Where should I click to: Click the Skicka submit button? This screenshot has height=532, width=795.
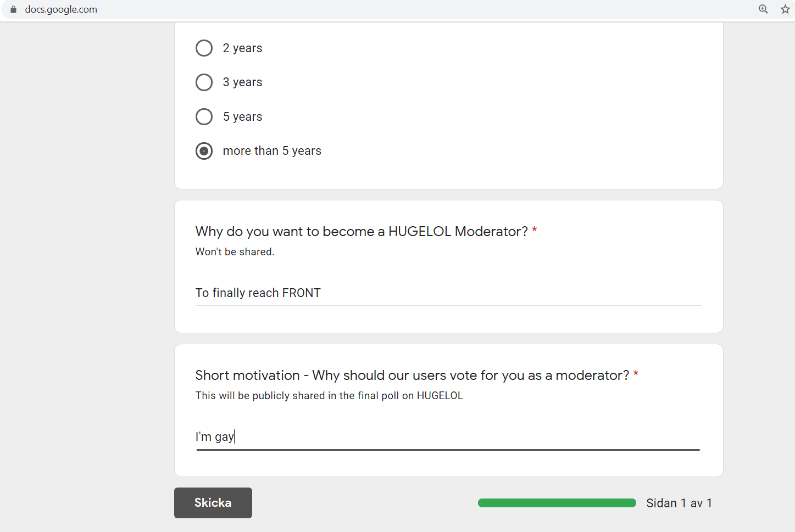tap(213, 503)
